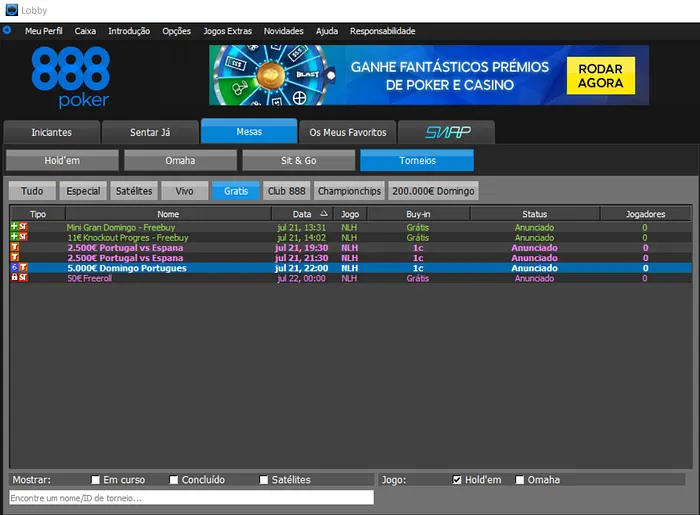Click the promo banner text GANHE FANTÁSTICOS PRÉMIOS
The width and height of the screenshot is (700, 515).
pyautogui.click(x=450, y=67)
